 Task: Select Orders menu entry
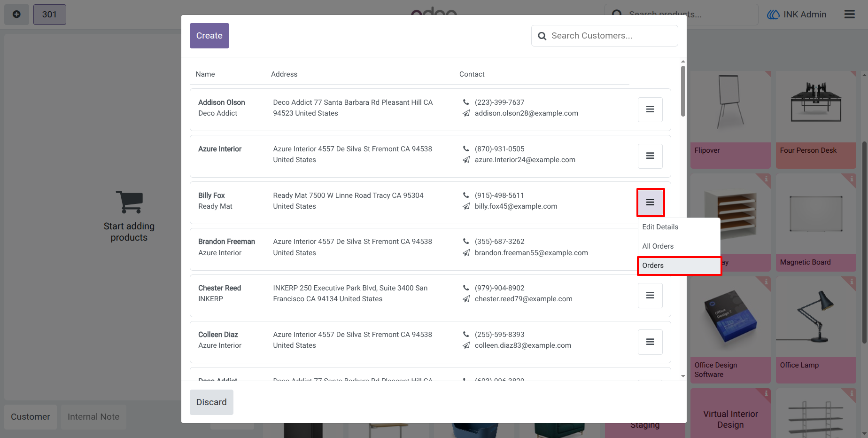point(679,266)
